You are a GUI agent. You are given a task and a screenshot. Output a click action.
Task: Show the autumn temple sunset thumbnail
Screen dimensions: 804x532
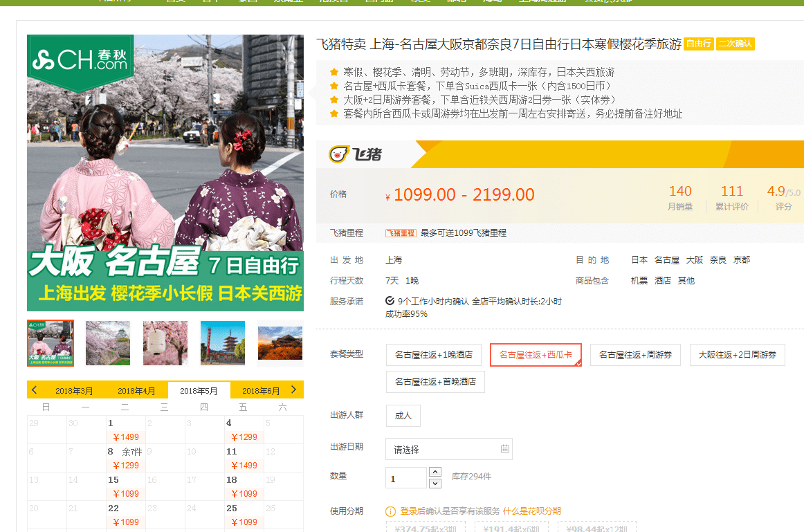[x=280, y=343]
